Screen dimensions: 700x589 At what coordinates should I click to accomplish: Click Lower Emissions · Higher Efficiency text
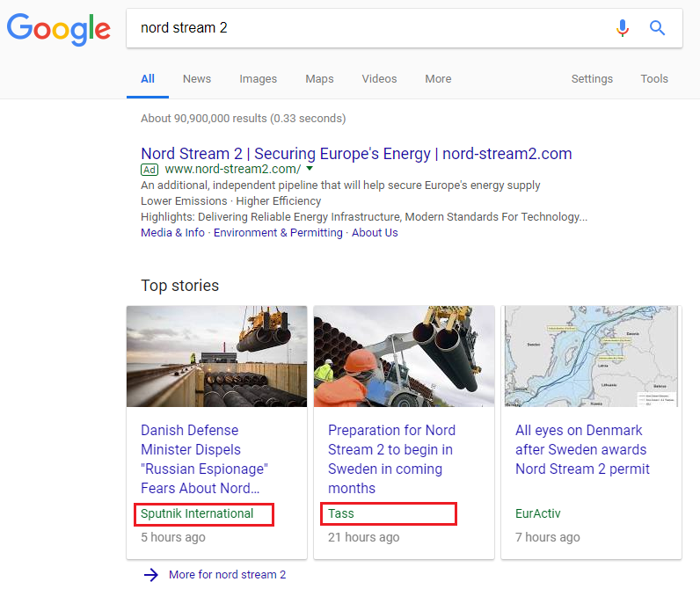pos(230,201)
